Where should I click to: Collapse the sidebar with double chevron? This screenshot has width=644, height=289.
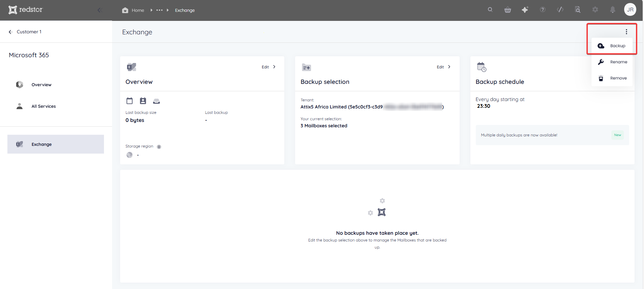(100, 10)
